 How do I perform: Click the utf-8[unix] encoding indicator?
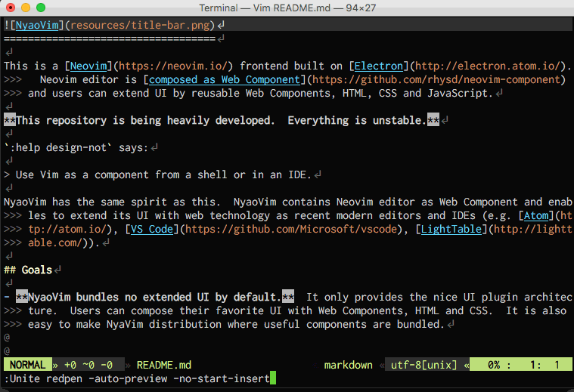(424, 365)
